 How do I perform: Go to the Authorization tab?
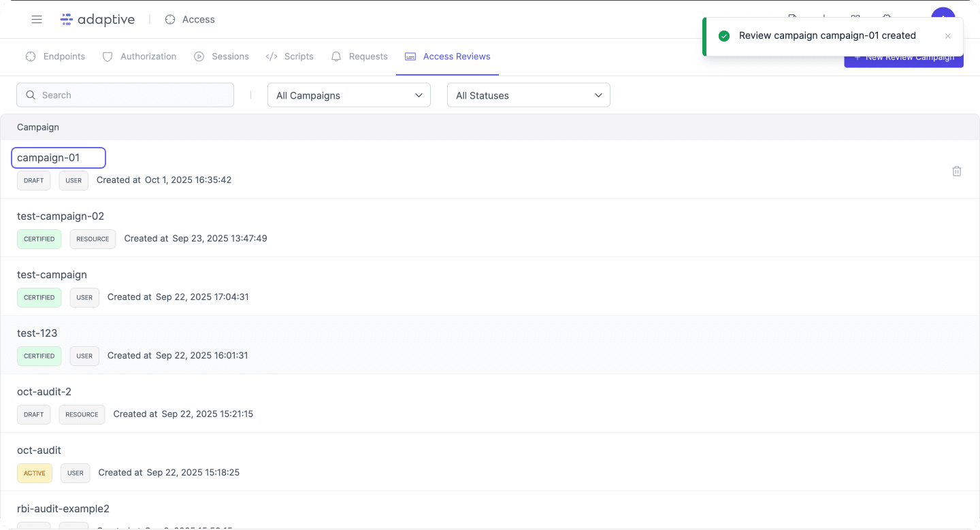pos(140,56)
